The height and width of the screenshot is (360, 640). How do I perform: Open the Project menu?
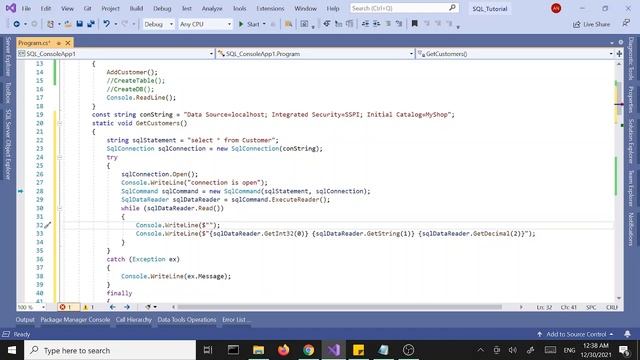[111, 8]
